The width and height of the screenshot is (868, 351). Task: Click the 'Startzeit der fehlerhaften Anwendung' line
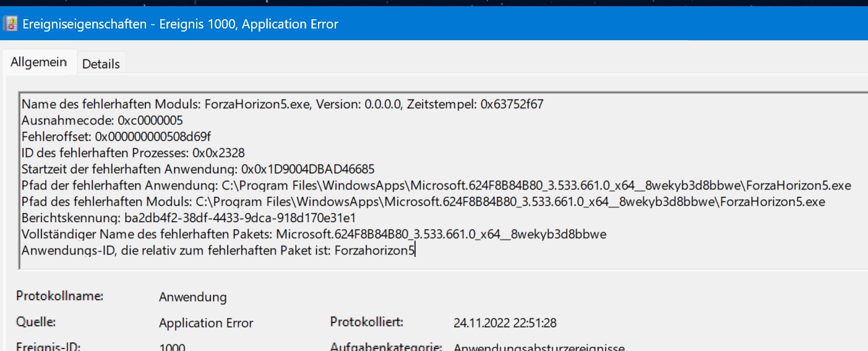(198, 169)
